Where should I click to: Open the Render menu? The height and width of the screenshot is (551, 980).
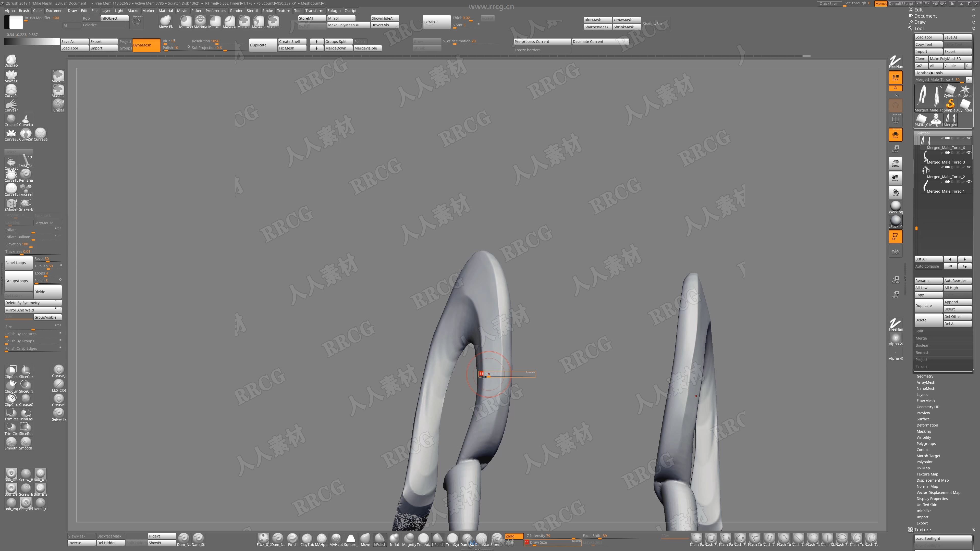tap(235, 10)
